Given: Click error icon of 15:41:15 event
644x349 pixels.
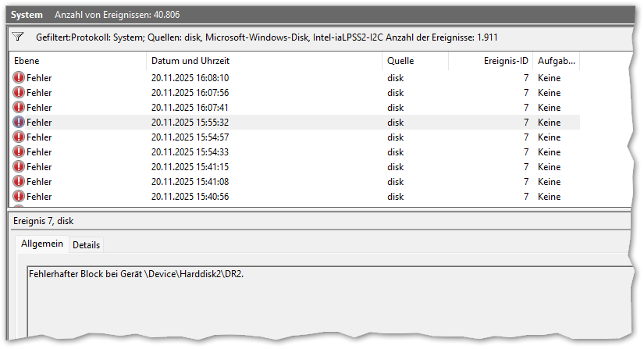Looking at the screenshot, I should pyautogui.click(x=19, y=167).
